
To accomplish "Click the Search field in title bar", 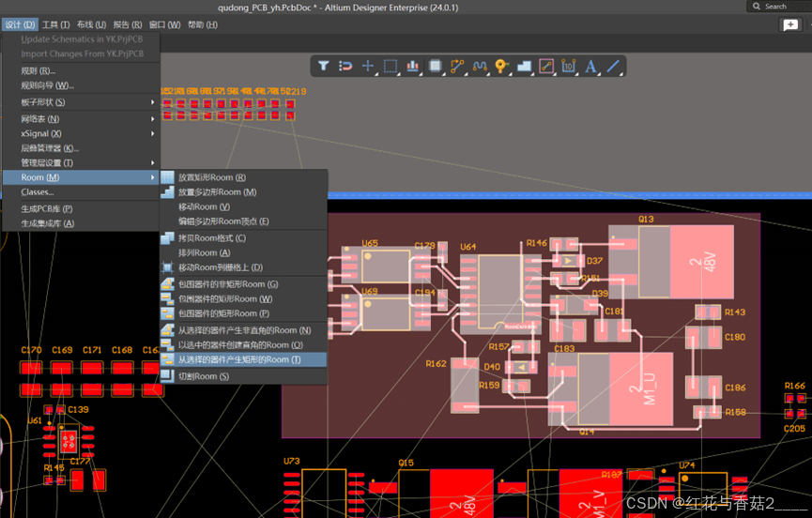I will click(779, 7).
